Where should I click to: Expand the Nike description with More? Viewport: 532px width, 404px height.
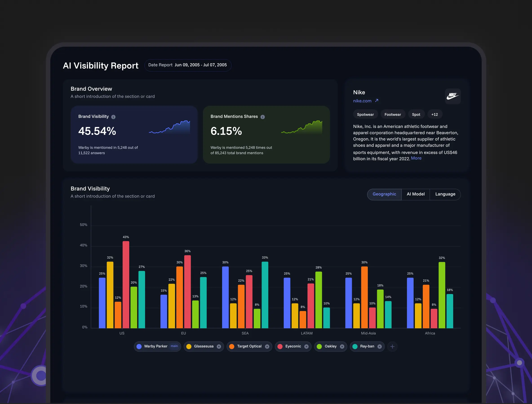coord(416,158)
